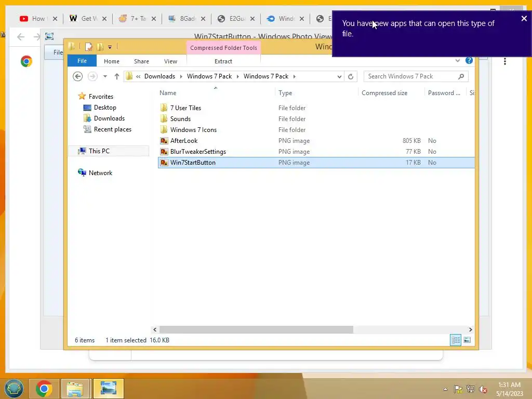This screenshot has height=399, width=532.
Task: Sort by Compressed size column
Action: click(384, 93)
